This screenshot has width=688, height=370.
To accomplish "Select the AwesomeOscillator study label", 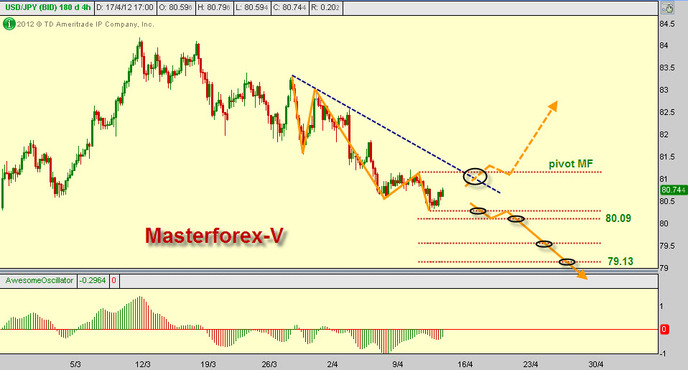I will click(x=39, y=280).
